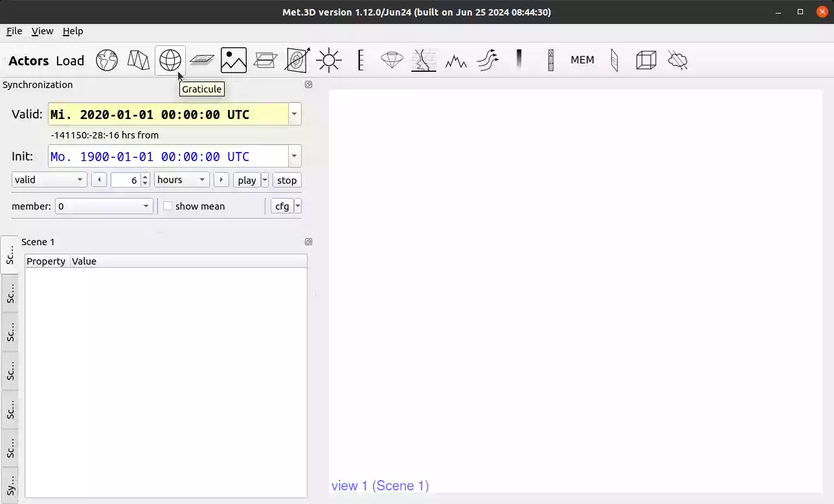Screen dimensions: 834x504
Task: Open the play button's dropdown arrow
Action: point(265,181)
